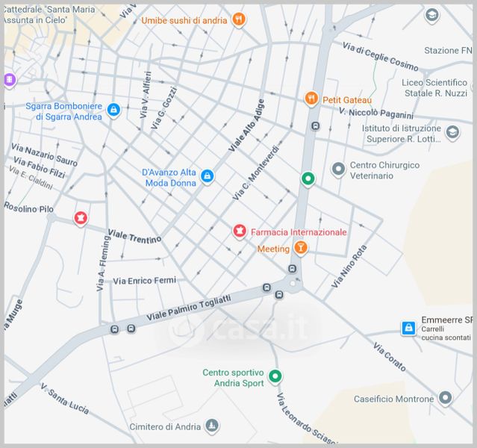
Task: Select the Emmeerre shopping bag marker
Action: click(x=408, y=328)
